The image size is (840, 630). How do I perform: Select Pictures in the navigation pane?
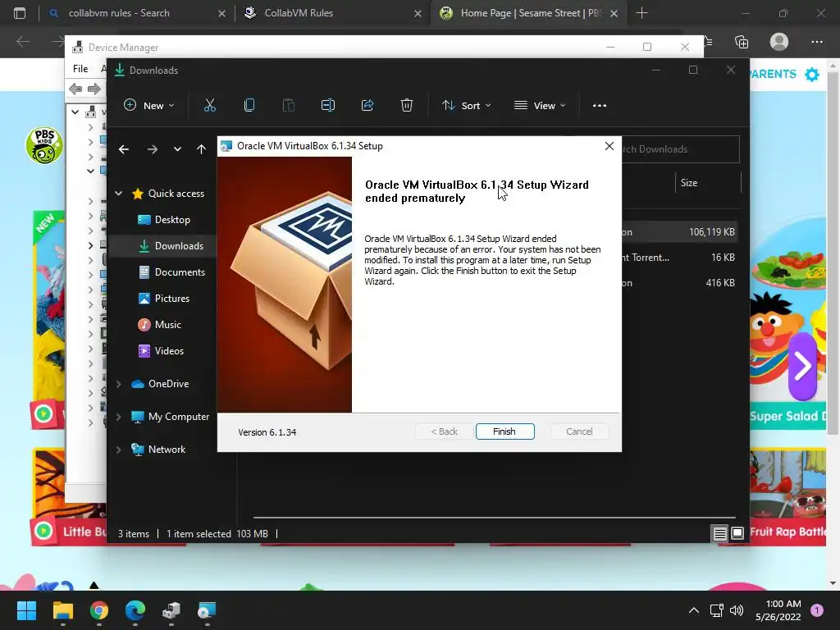pyautogui.click(x=165, y=299)
